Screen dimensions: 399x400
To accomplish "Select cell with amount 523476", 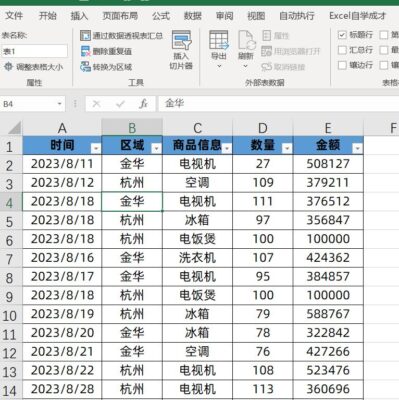I will [x=328, y=370].
